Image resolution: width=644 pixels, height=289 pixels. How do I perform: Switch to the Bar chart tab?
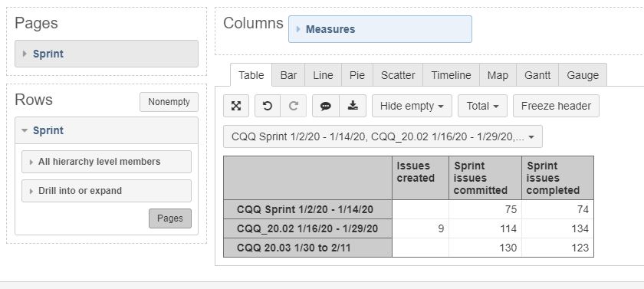pyautogui.click(x=288, y=75)
